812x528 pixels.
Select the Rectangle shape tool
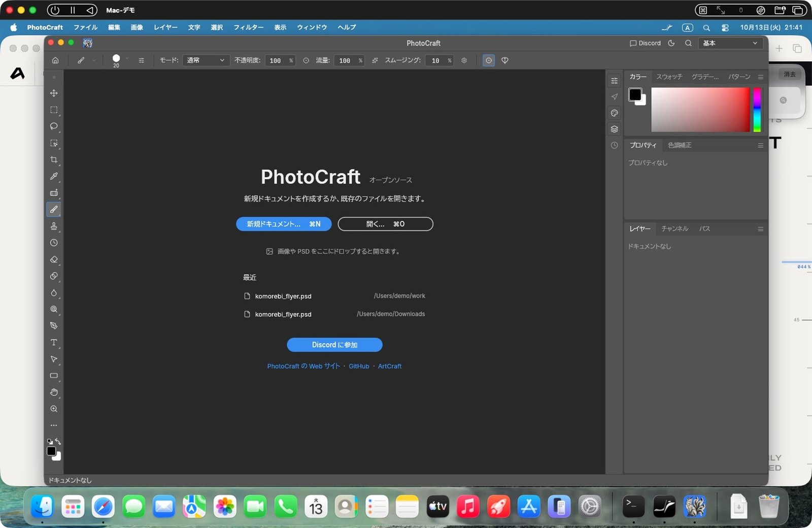pos(54,376)
